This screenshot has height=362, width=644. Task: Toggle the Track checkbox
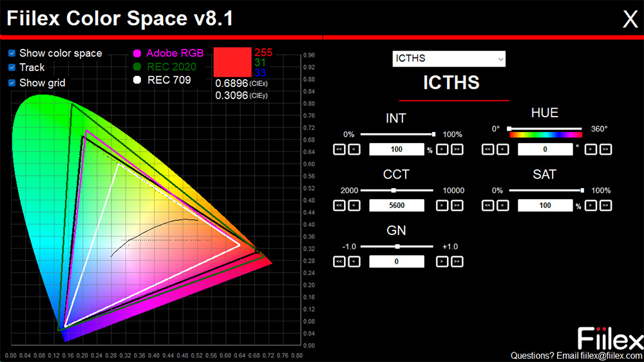click(12, 68)
